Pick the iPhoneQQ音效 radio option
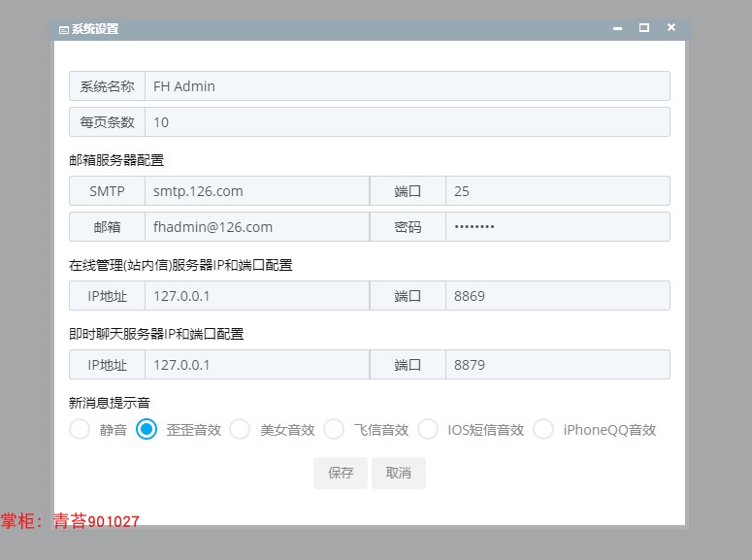The height and width of the screenshot is (560, 752). (543, 429)
